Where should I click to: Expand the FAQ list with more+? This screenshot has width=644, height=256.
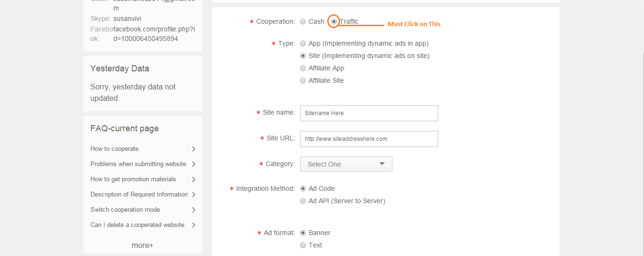142,246
